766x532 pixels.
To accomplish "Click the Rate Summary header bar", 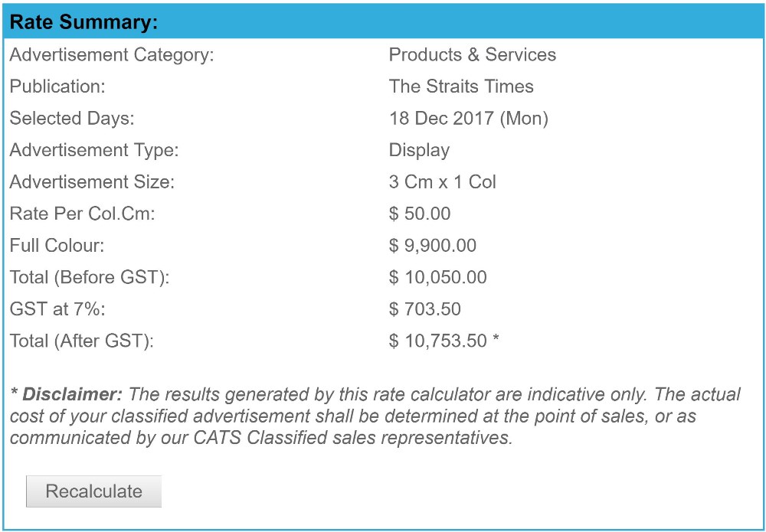I will click(383, 22).
